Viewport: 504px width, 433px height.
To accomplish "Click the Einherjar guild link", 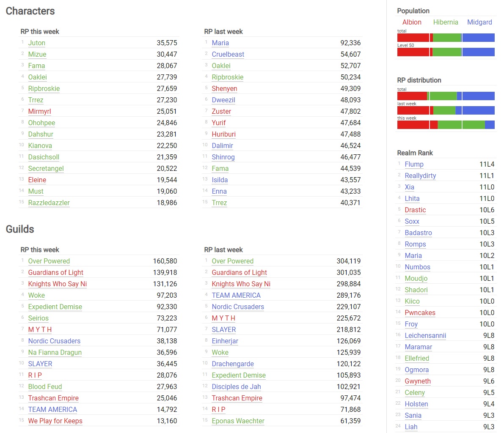I will coord(225,341).
